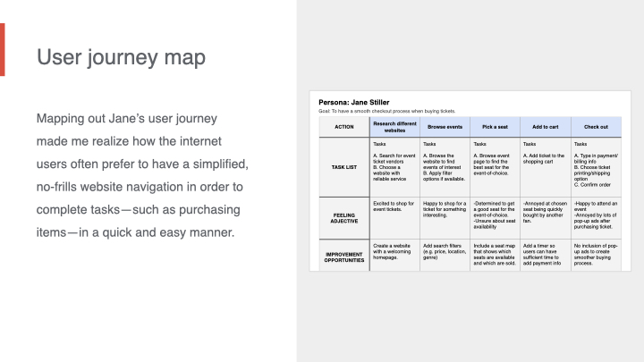Select the 'Browse events' column header

445,126
